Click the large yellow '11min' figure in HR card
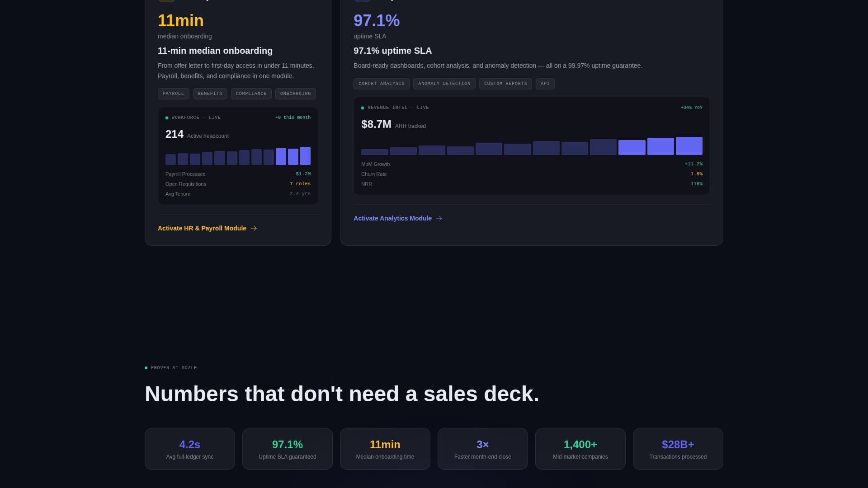868x488 pixels. 181,21
